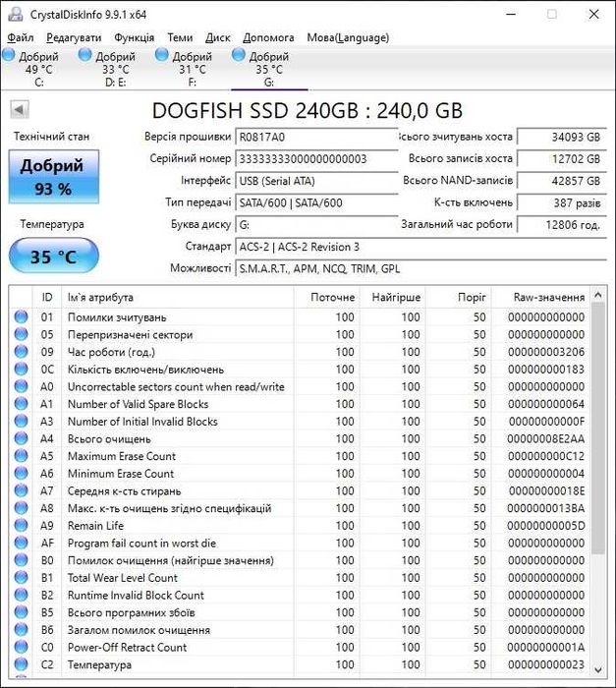Sort by Ім'я атрибута column header
Viewport: 616px width, 688px height.
point(178,297)
